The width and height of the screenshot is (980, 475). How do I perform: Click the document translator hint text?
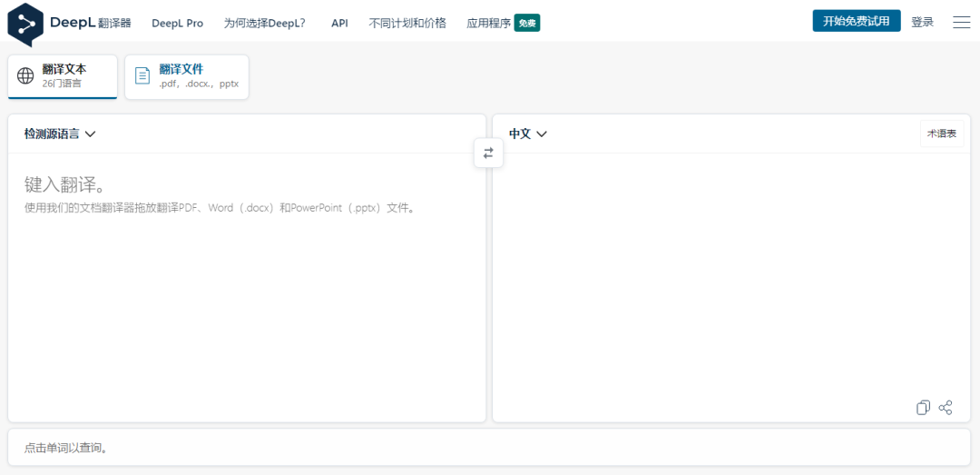(x=220, y=208)
